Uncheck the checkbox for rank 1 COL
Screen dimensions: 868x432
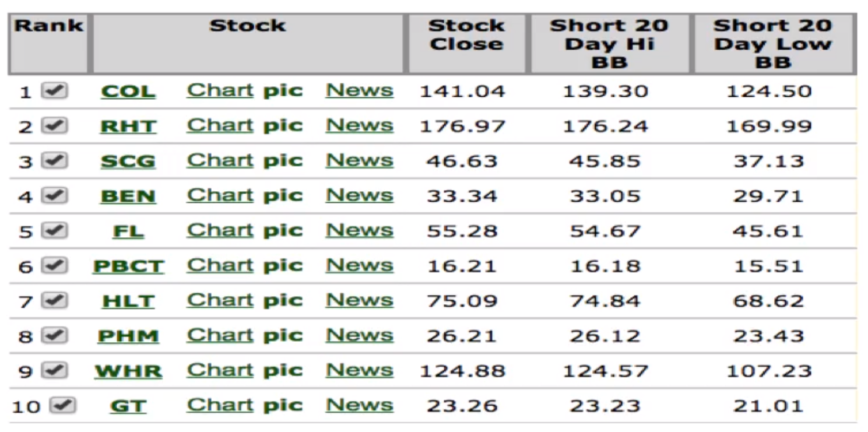(x=54, y=91)
